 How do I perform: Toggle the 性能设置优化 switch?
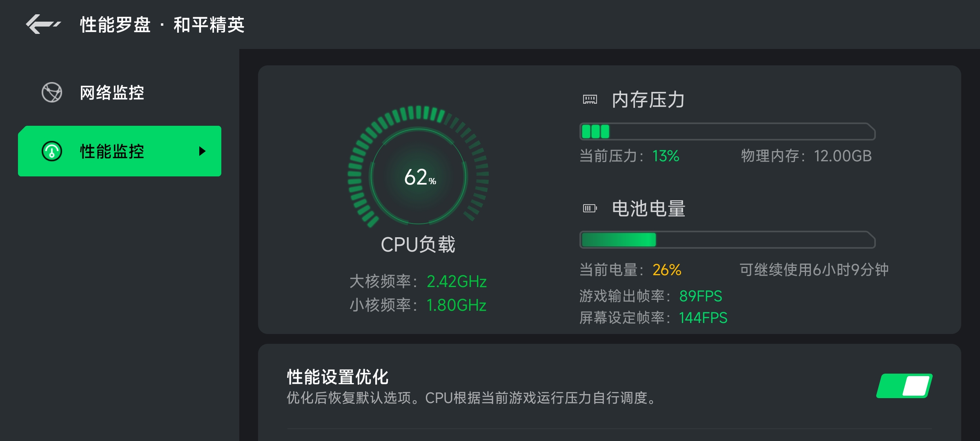(904, 385)
